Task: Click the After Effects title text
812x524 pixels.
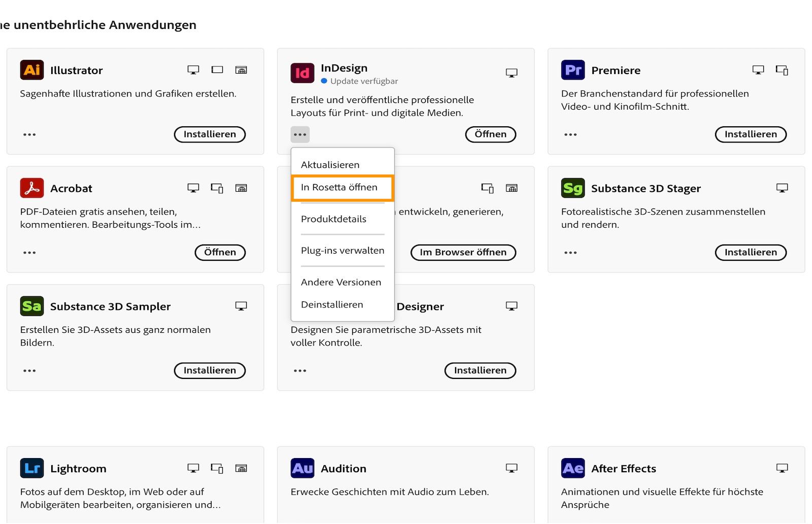Action: click(x=624, y=469)
